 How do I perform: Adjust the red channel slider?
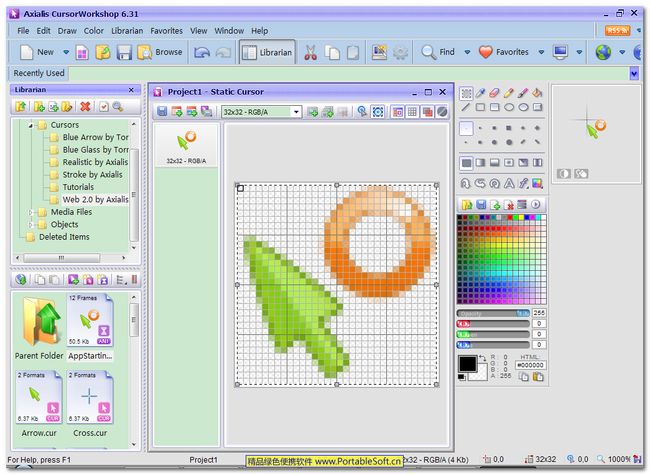[493, 324]
